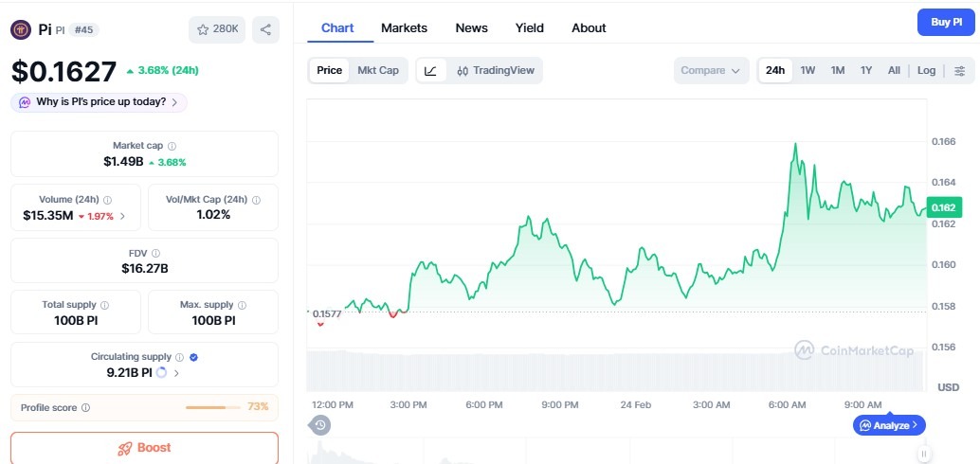Select the line chart type icon
Screen dimensions: 980x464
tap(430, 71)
